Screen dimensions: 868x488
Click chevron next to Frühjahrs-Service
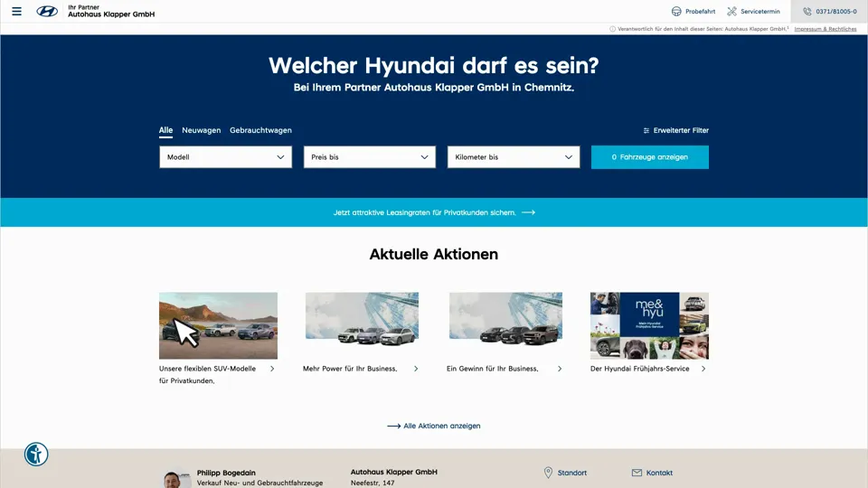[703, 369]
